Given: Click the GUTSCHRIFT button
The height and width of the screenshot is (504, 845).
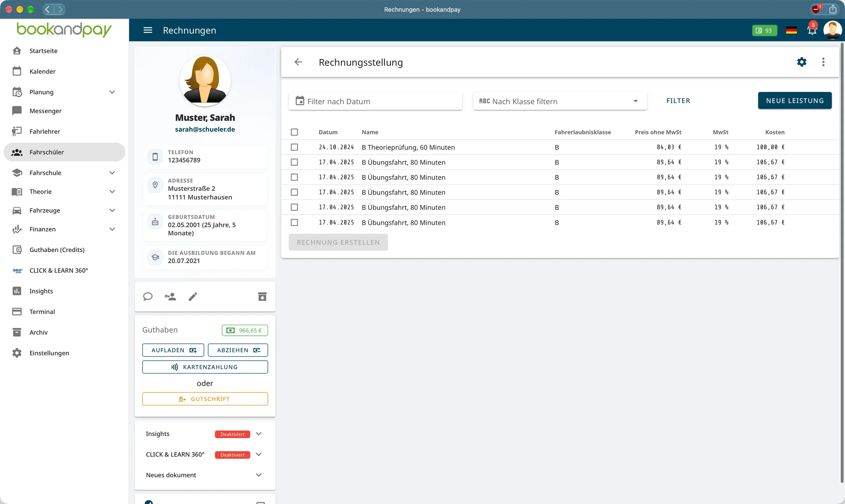Looking at the screenshot, I should pyautogui.click(x=205, y=399).
